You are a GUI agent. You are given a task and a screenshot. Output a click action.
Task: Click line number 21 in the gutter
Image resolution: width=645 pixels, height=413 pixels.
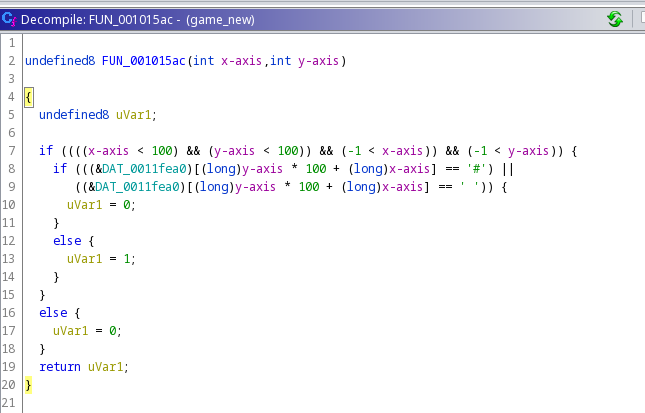9,402
